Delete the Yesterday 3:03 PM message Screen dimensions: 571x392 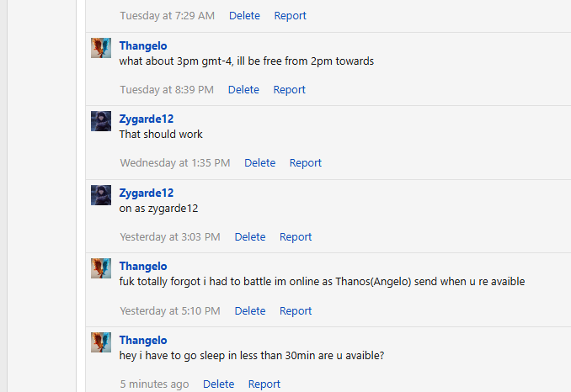click(250, 237)
